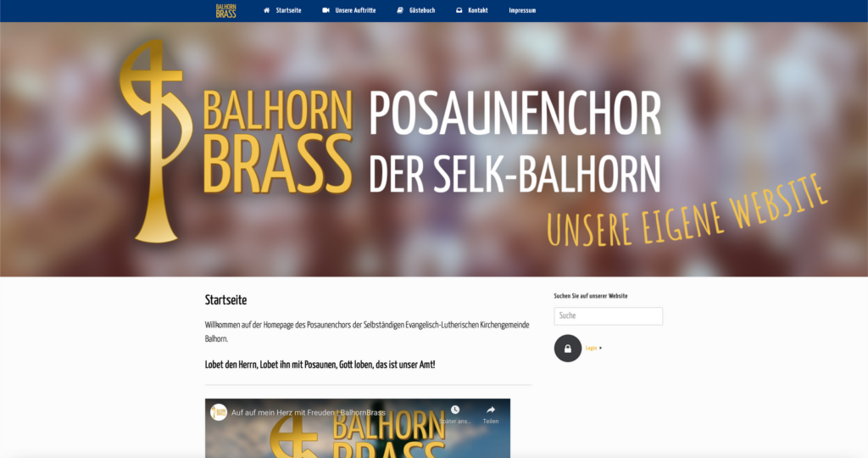Click the watch later clock icon on video

[x=455, y=410]
